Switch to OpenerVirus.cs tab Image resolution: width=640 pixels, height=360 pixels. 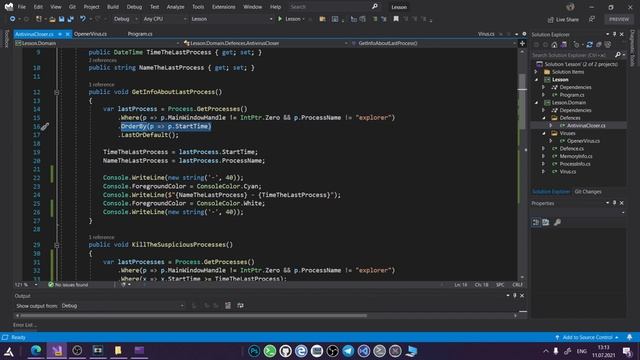point(90,34)
